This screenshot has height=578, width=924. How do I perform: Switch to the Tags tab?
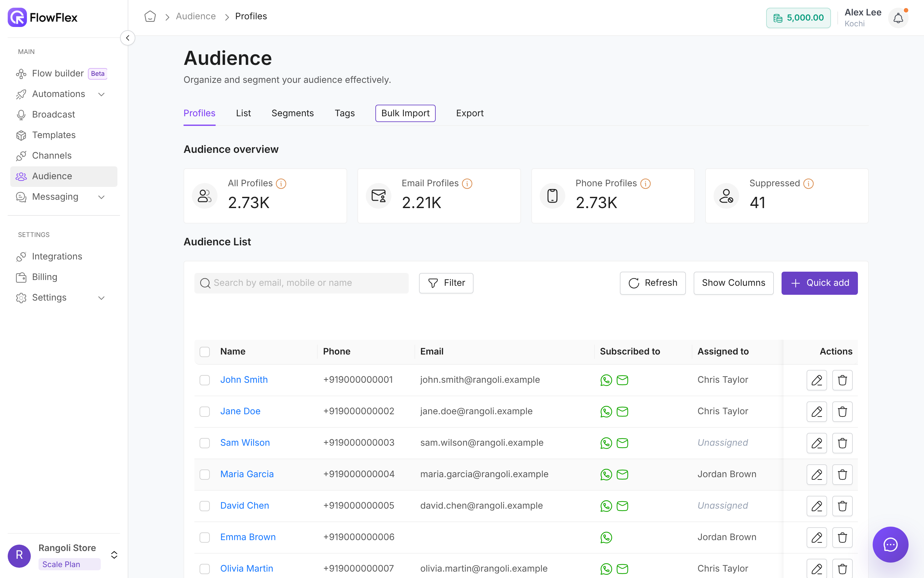tap(344, 113)
